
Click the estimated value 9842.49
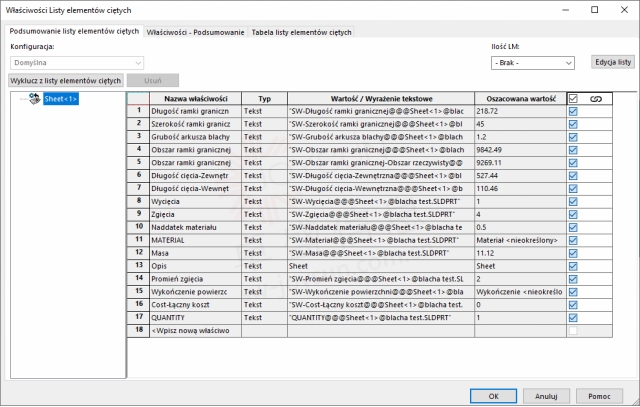coord(520,150)
